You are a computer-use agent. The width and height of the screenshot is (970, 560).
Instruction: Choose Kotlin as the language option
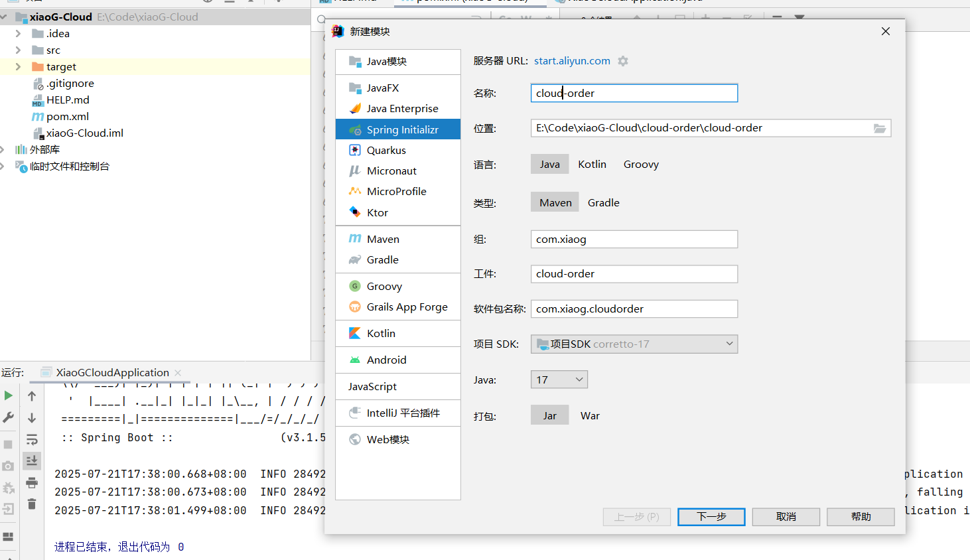click(x=592, y=164)
